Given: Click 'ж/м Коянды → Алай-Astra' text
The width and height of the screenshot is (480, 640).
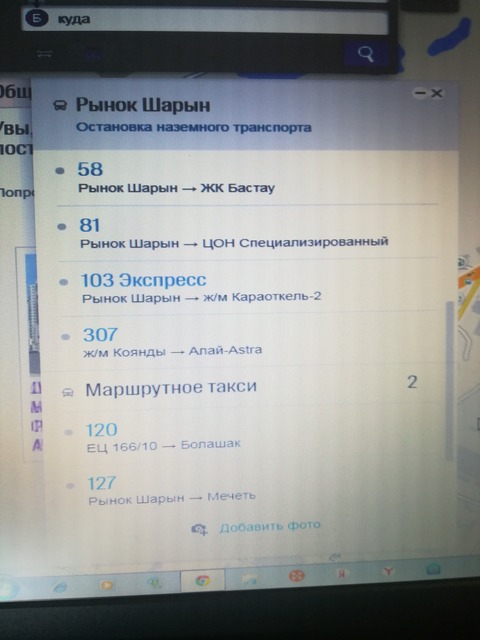Looking at the screenshot, I should 173,351.
